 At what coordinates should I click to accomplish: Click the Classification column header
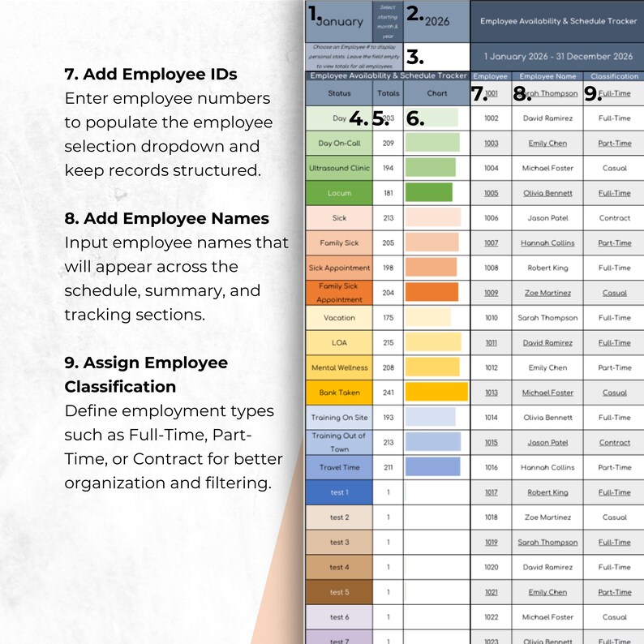tap(614, 76)
